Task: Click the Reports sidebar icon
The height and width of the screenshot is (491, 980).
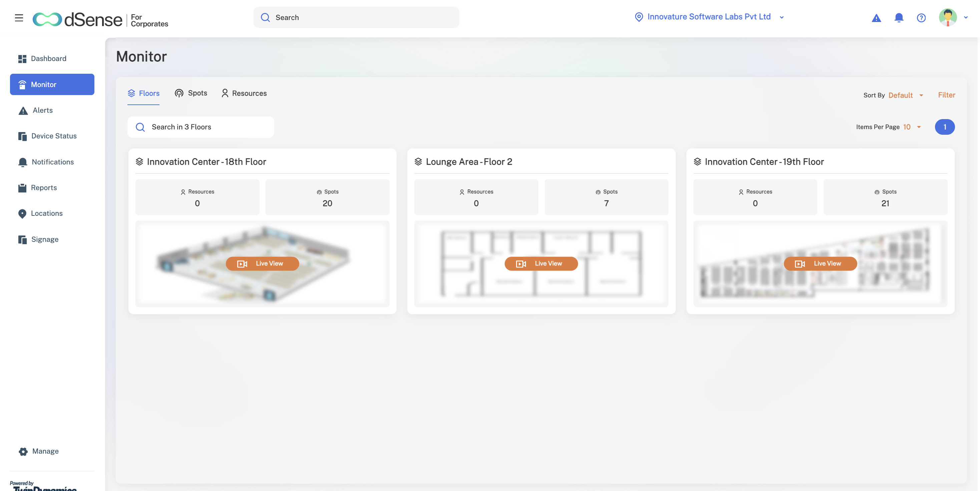Action: (x=22, y=188)
